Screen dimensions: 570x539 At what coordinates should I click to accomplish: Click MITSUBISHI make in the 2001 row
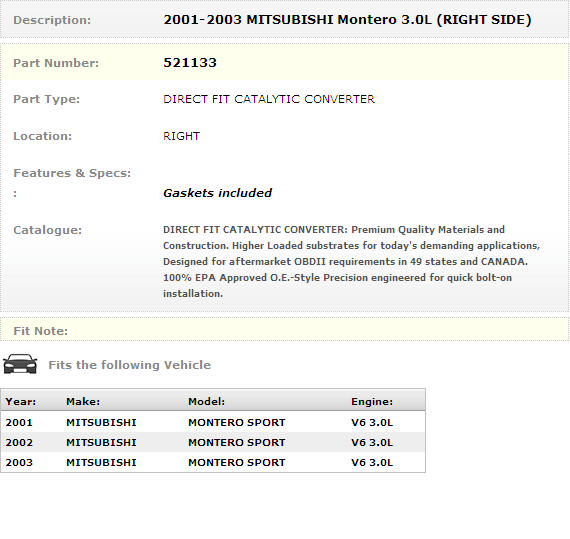(x=101, y=423)
